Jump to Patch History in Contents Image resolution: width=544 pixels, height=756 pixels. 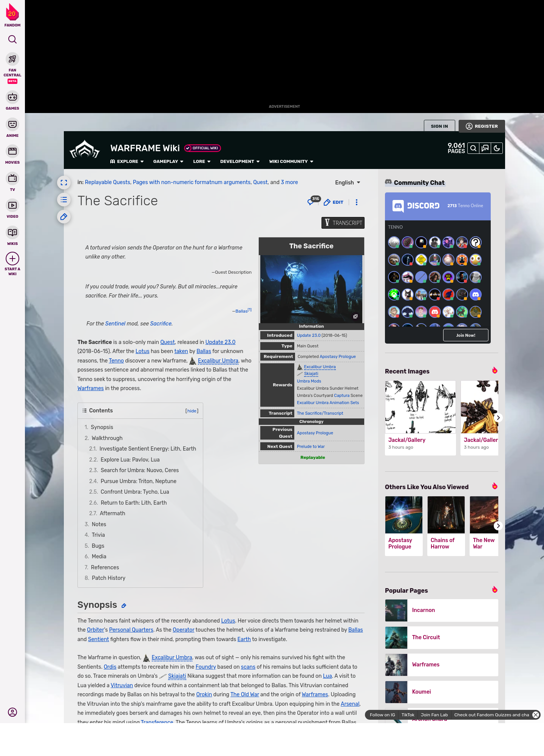tap(105, 578)
